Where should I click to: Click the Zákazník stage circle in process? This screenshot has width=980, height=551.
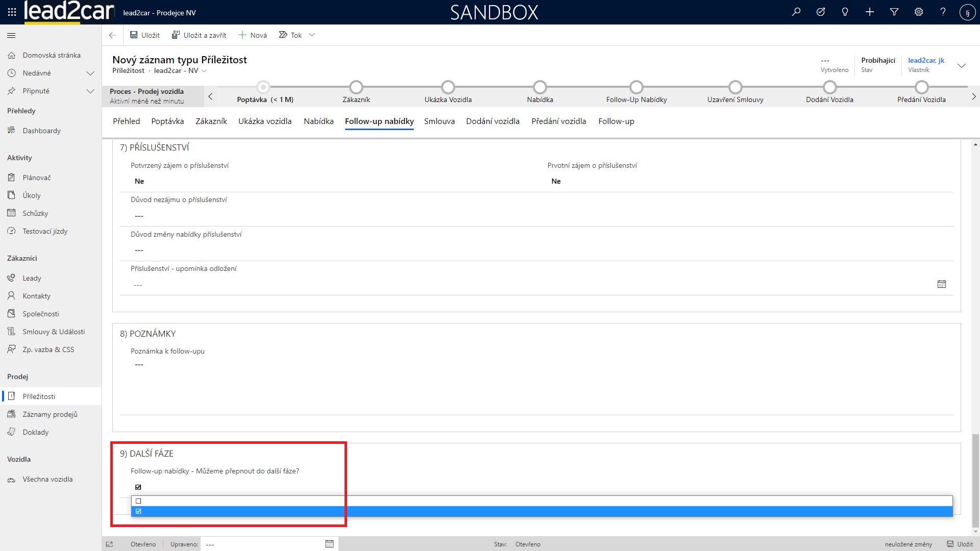coord(356,87)
